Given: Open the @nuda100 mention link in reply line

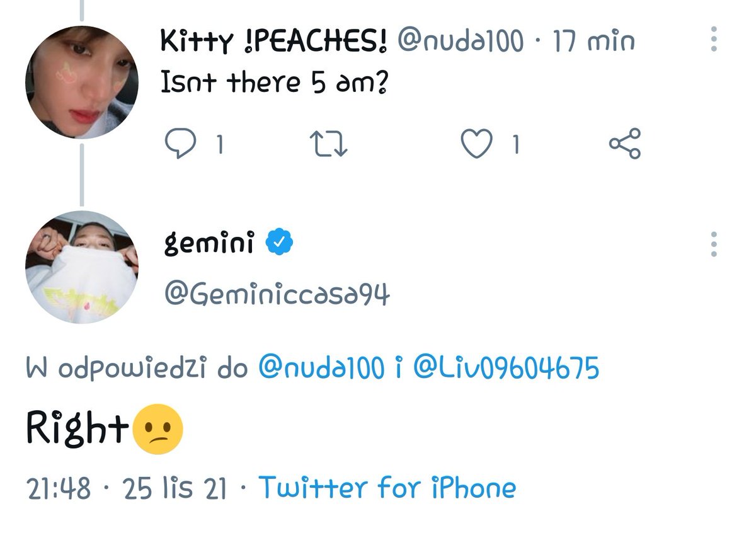Looking at the screenshot, I should point(321,369).
